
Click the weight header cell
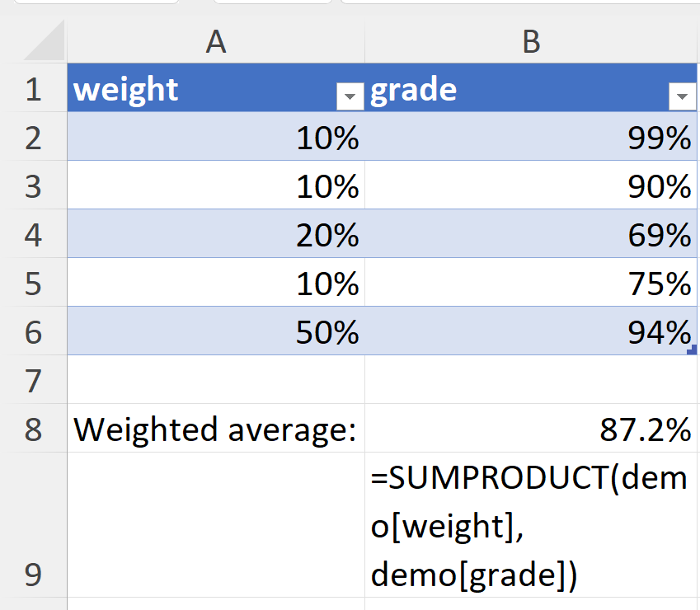click(x=198, y=89)
